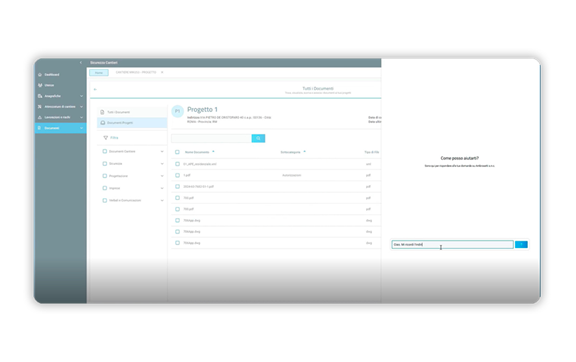The height and width of the screenshot is (362, 576).
Task: Collapse the Documenti sidebar chevron
Action: click(81, 128)
